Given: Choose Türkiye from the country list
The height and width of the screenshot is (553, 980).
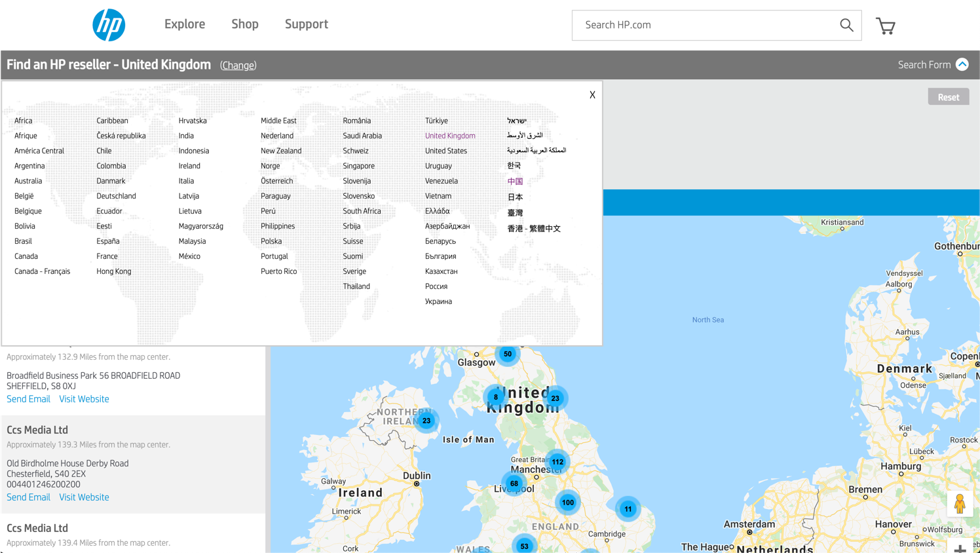Looking at the screenshot, I should coord(436,121).
